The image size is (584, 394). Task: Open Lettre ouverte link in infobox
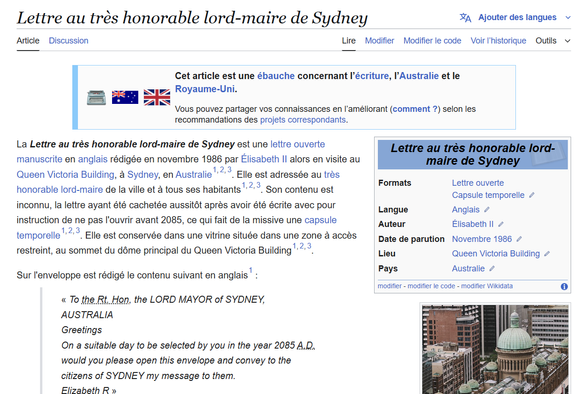(478, 183)
